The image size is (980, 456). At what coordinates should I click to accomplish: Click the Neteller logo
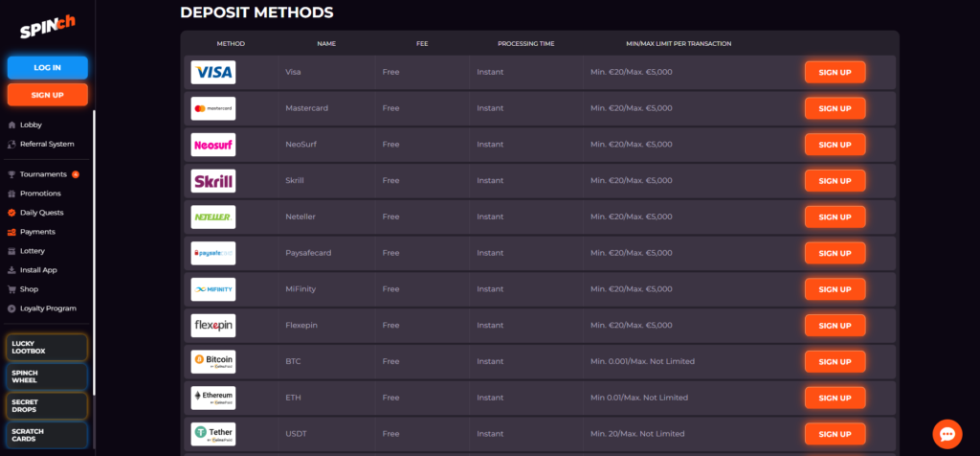coord(213,217)
